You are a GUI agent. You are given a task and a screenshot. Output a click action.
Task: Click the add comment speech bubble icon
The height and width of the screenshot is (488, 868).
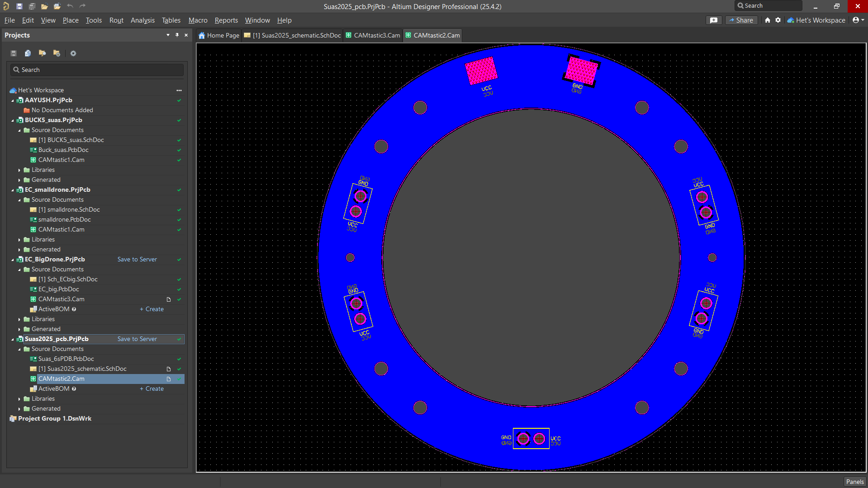pyautogui.click(x=714, y=20)
